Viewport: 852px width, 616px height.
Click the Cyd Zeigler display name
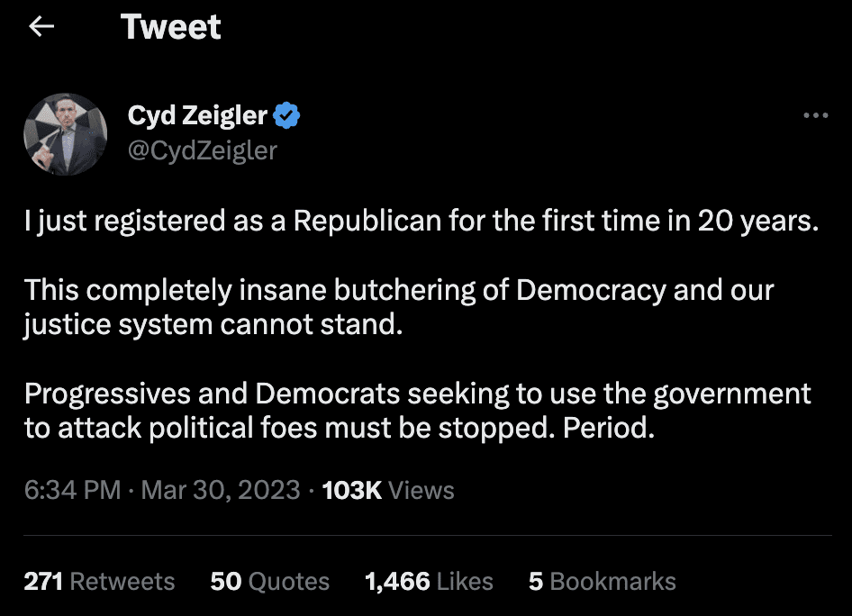point(198,115)
